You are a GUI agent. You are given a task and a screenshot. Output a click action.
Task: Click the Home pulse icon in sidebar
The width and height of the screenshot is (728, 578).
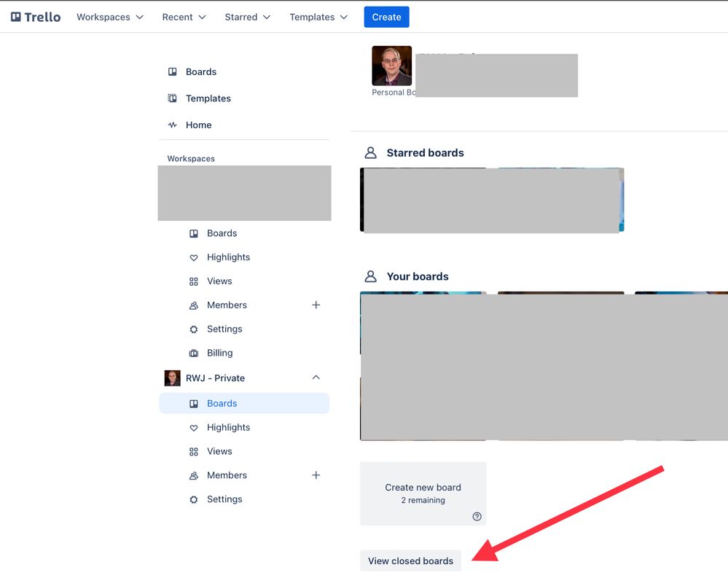coord(172,125)
